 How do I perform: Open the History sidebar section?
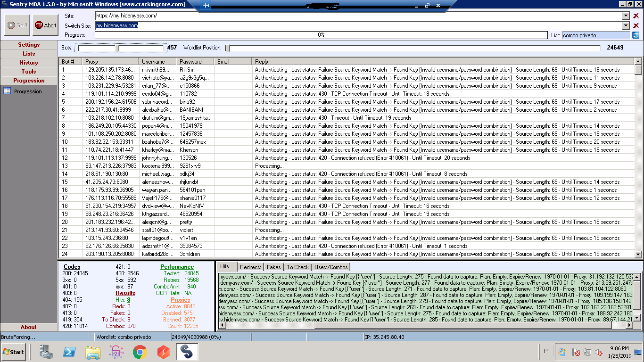click(x=29, y=63)
